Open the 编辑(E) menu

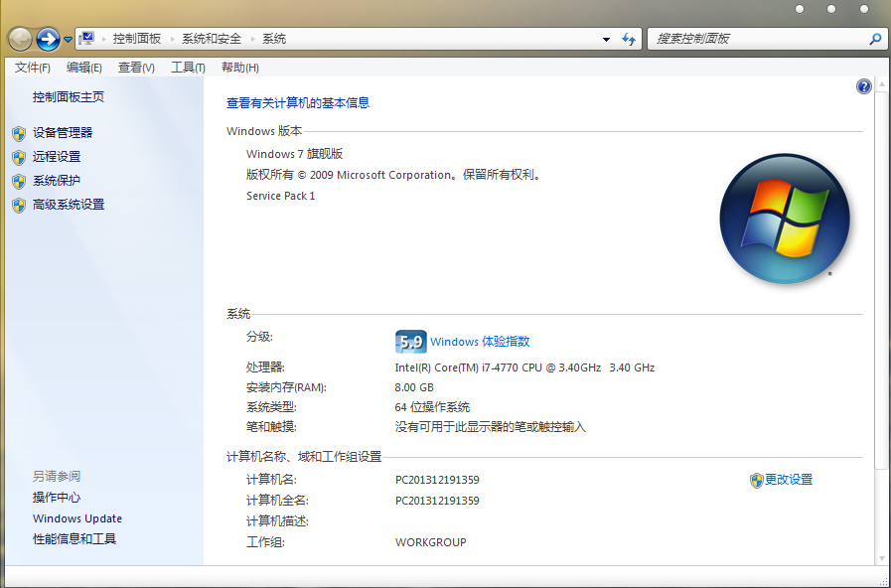pos(84,68)
